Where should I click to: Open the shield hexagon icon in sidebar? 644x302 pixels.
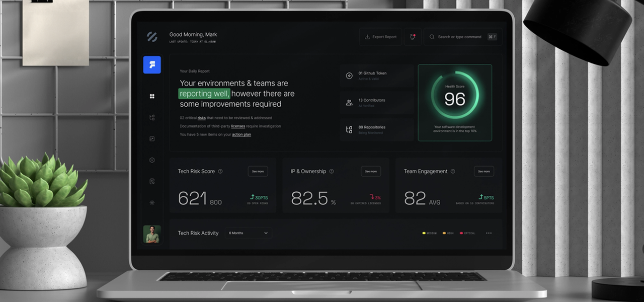point(152,160)
